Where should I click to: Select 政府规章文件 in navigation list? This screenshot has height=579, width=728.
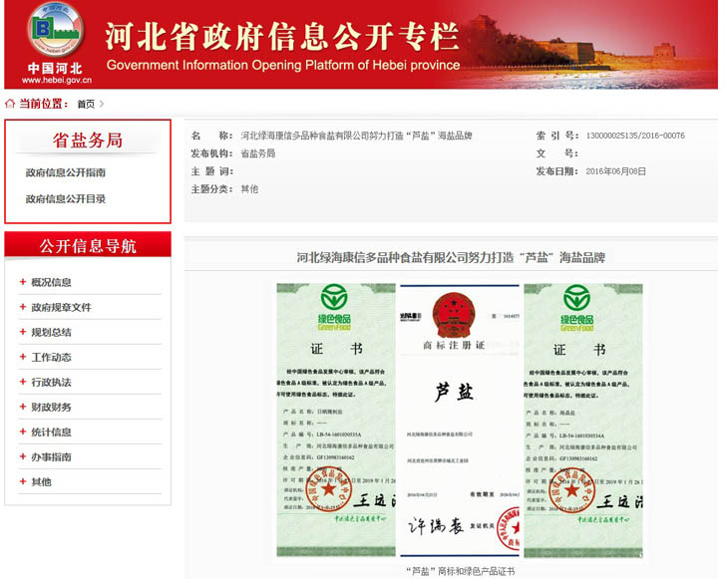tap(61, 307)
